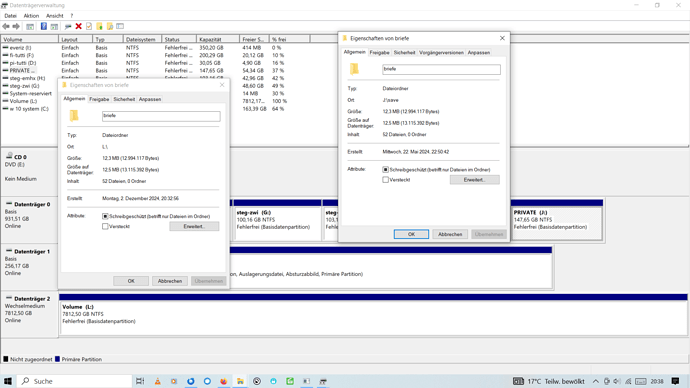This screenshot has height=388, width=690.
Task: Open the Ansicht menu
Action: (55, 15)
